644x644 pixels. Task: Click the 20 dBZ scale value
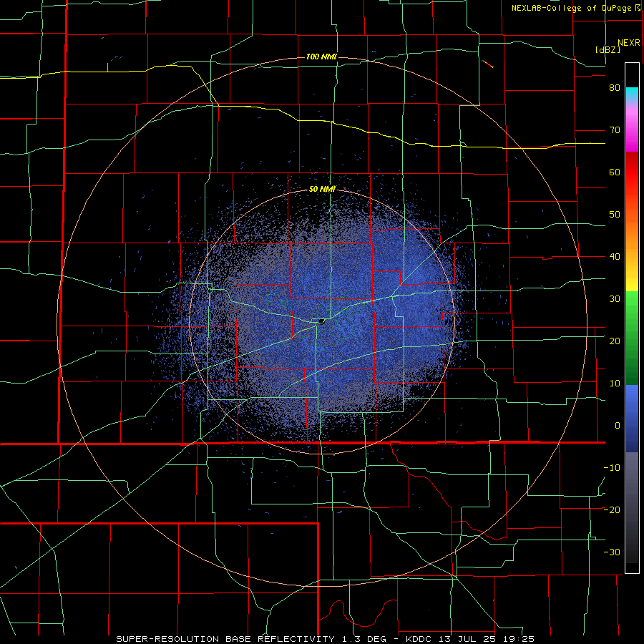pos(615,341)
